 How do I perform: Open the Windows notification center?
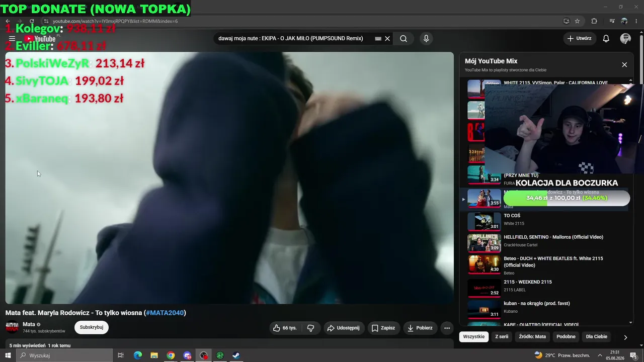pos(634,355)
